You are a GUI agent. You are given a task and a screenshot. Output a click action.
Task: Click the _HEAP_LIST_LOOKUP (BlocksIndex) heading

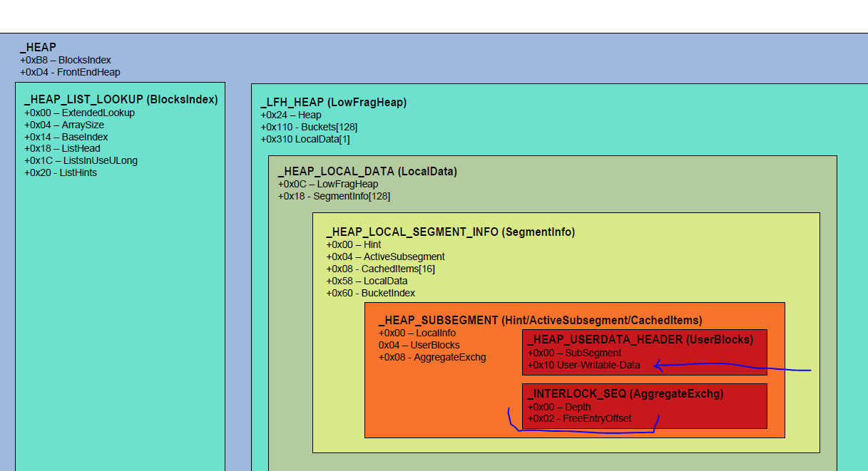(x=121, y=100)
